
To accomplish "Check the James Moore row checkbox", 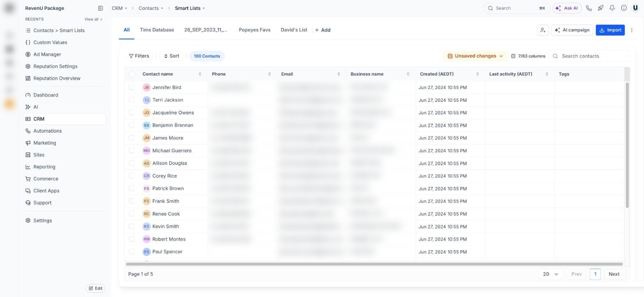I will [x=131, y=138].
